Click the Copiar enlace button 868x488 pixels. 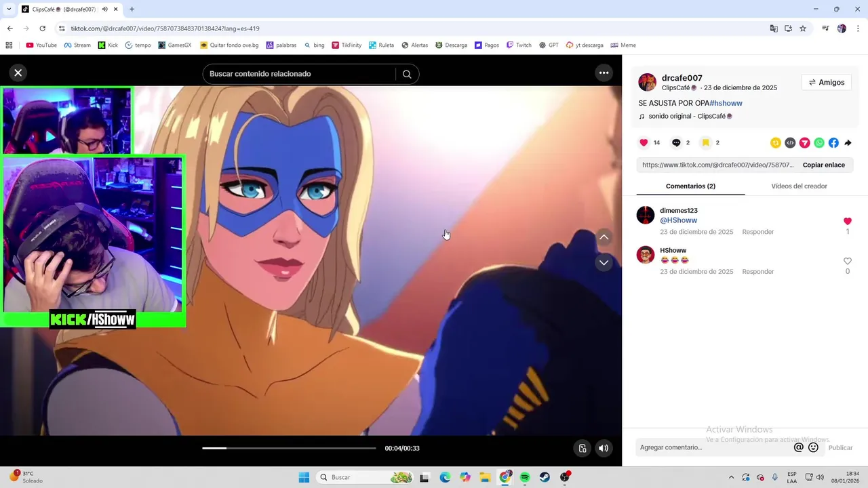tap(824, 165)
